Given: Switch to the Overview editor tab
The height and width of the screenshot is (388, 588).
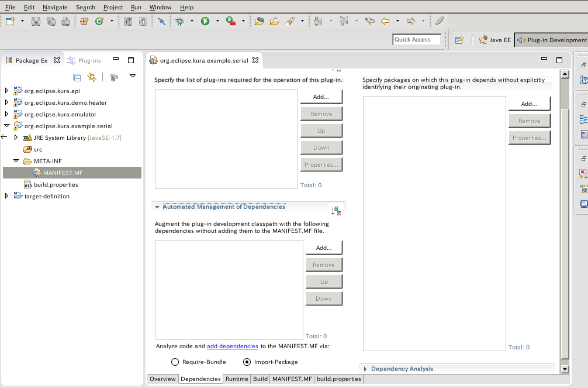Looking at the screenshot, I should click(x=162, y=379).
